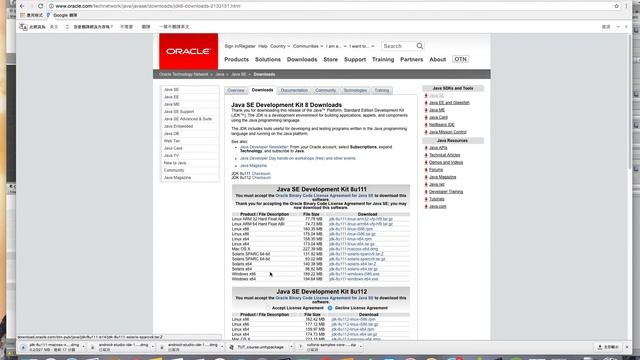Switch to the Overview tab
Screen dimensions: 640x360
click(x=236, y=91)
